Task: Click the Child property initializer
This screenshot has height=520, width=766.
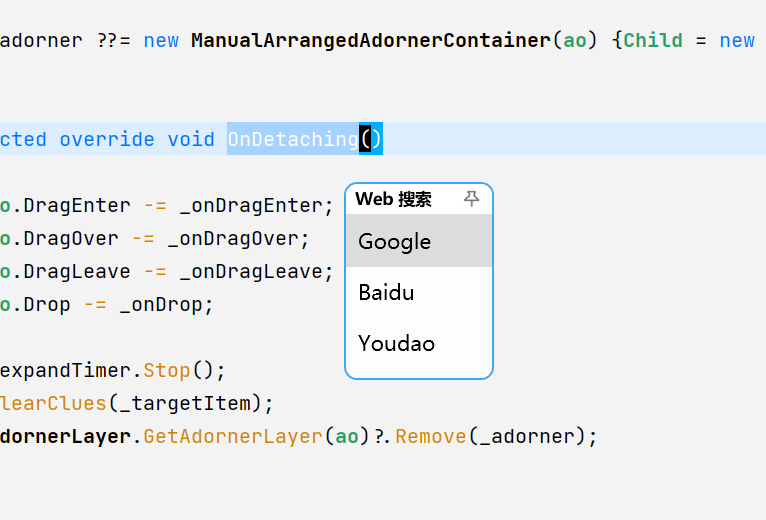Action: click(x=653, y=40)
